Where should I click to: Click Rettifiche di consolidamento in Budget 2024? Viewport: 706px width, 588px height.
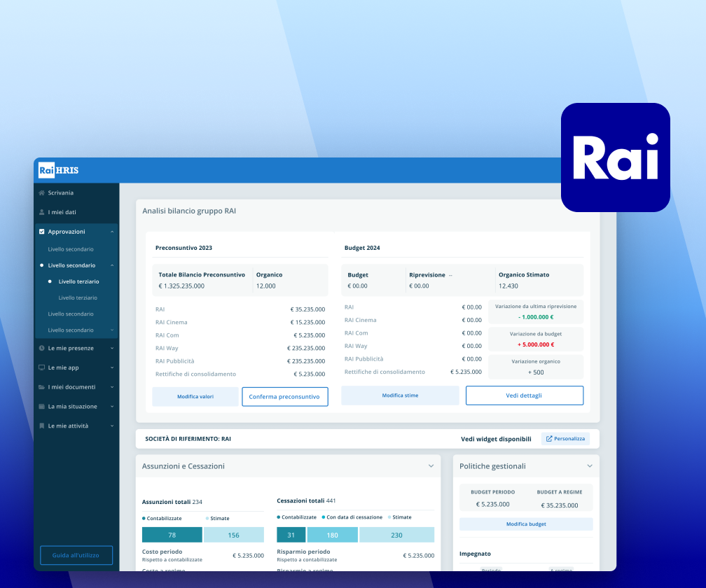click(385, 372)
